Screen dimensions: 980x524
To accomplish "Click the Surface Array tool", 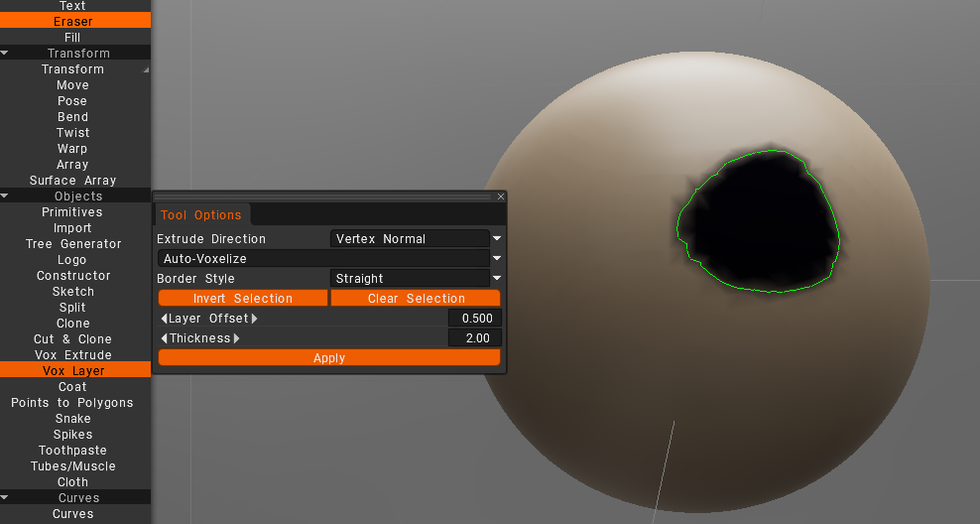I will point(72,181).
